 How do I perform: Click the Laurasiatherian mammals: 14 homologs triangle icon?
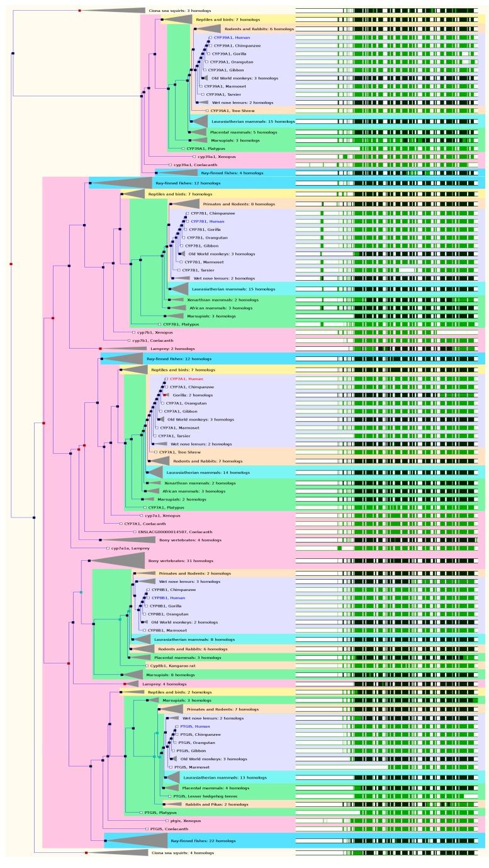pyautogui.click(x=154, y=472)
